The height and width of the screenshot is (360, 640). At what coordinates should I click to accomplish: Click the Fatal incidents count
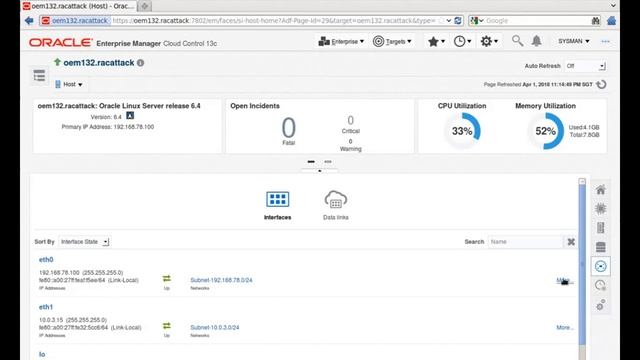(x=289, y=128)
